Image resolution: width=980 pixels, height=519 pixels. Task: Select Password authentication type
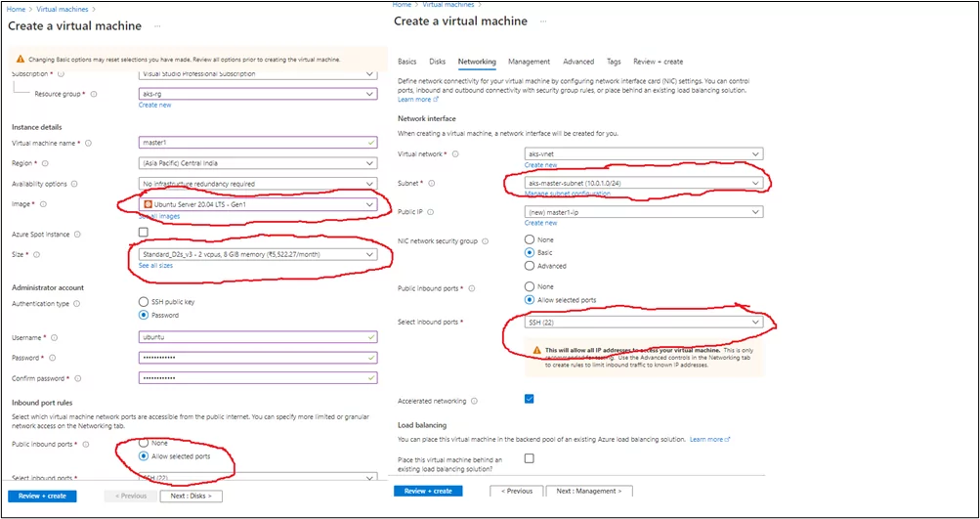click(x=144, y=315)
